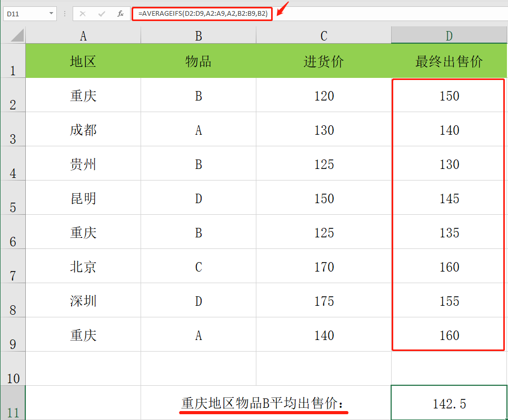Click the 重庆地区物品B平均出售价 label
508x420 pixels.
(263, 403)
